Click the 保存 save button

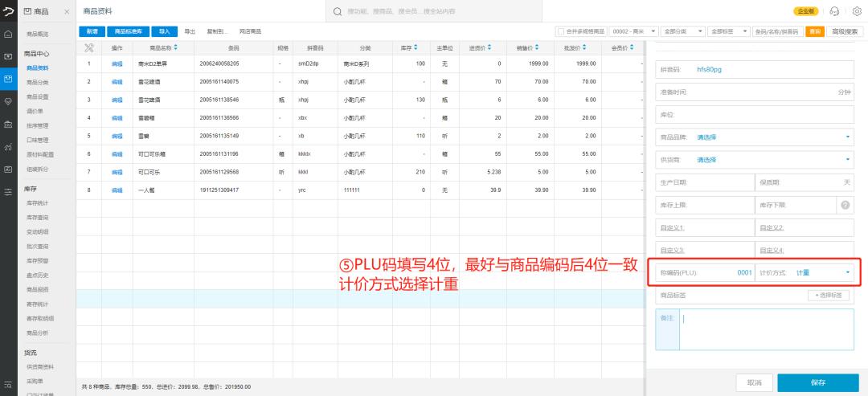[x=818, y=382]
